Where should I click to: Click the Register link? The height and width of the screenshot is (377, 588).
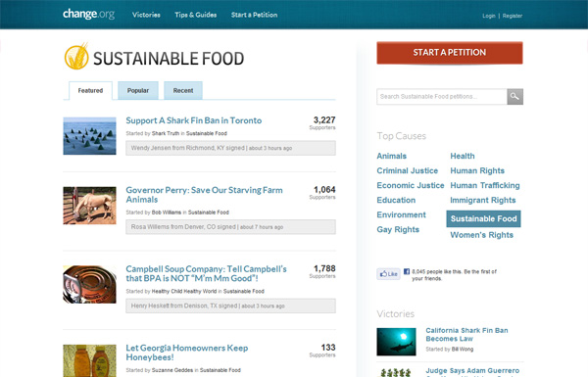[513, 16]
